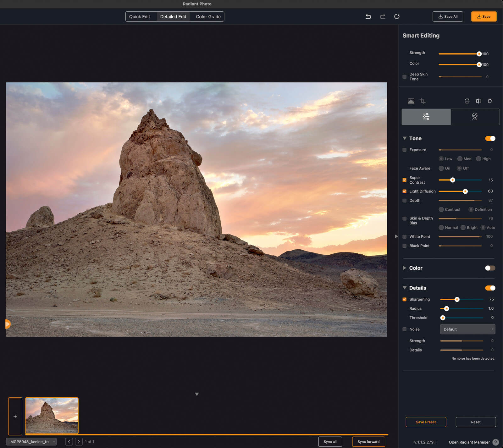503x448 pixels.
Task: Open the portrait face tools tab
Action: coord(475,117)
